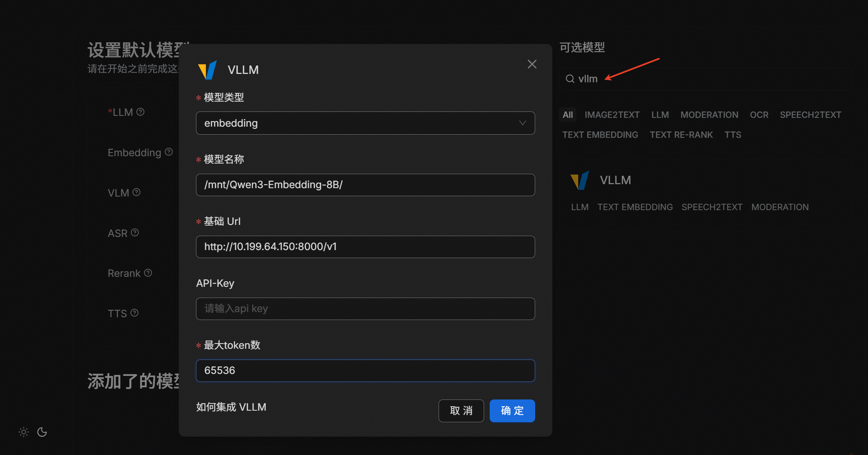Screen dimensions: 868x455
Task: Open the 如何集成 VLLM link
Action: click(231, 407)
